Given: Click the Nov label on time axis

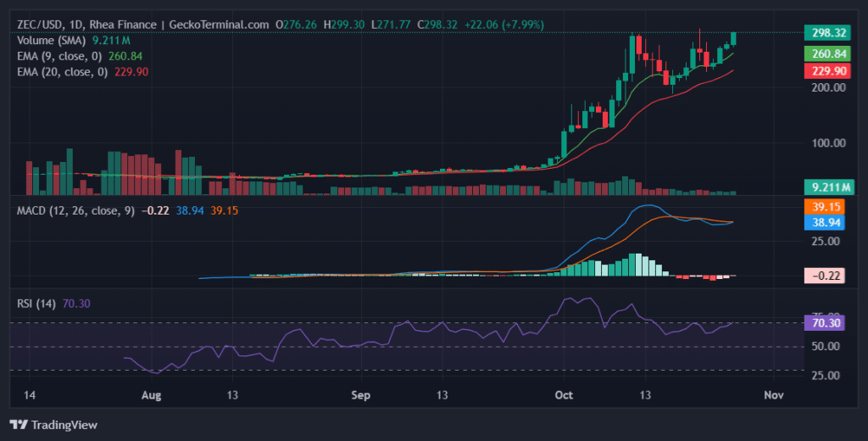Looking at the screenshot, I should (x=774, y=395).
